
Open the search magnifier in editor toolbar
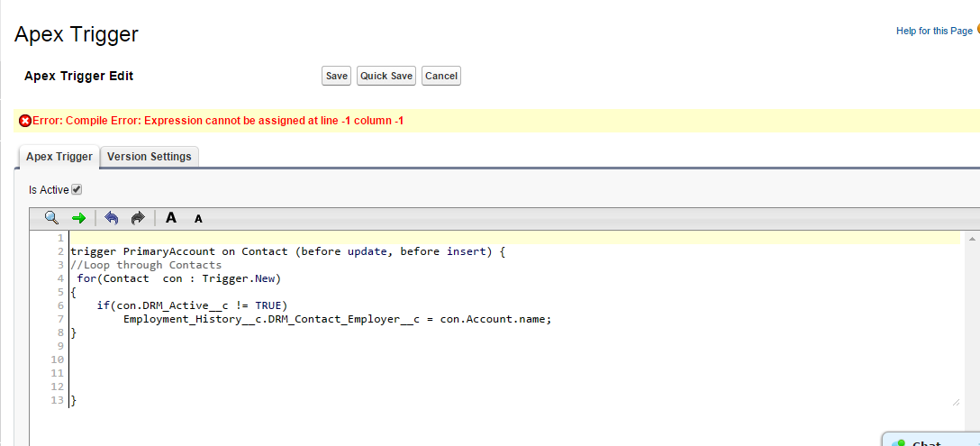(x=51, y=218)
